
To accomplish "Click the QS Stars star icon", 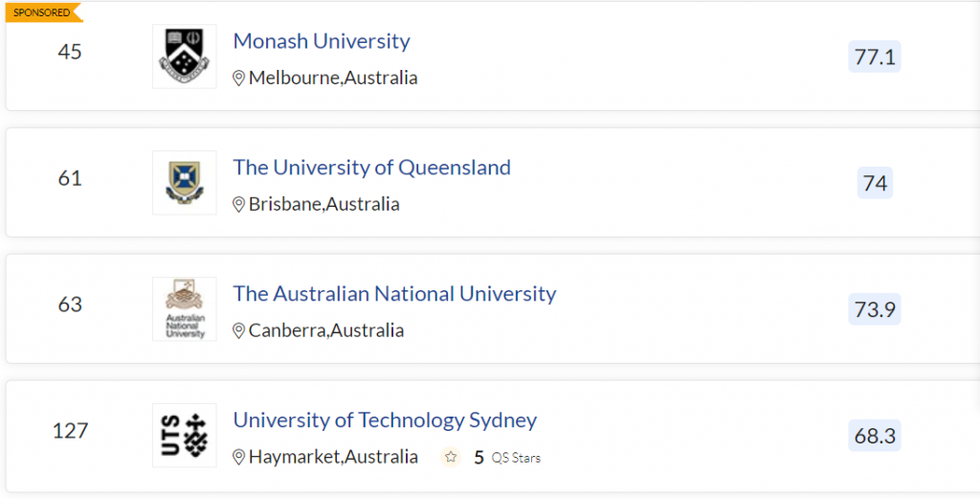I will tap(451, 458).
